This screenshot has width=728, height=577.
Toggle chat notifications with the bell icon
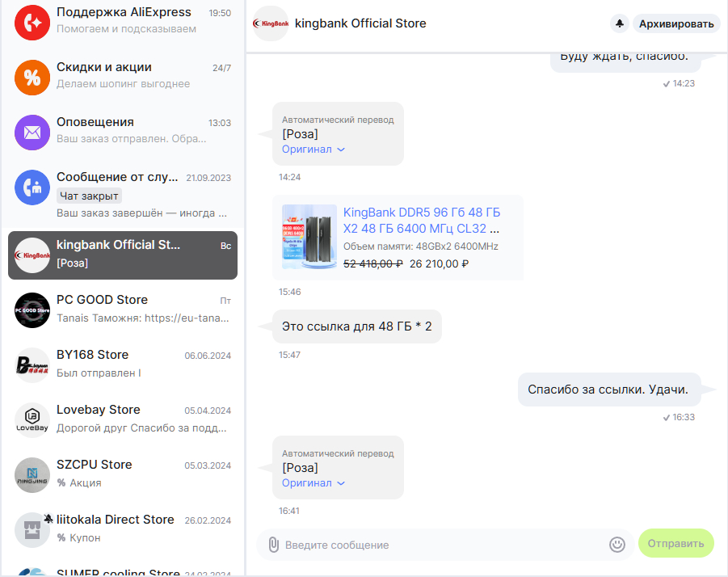[x=620, y=23]
